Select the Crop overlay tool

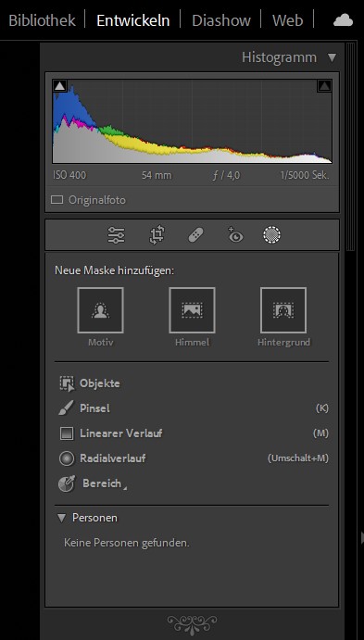tap(157, 235)
